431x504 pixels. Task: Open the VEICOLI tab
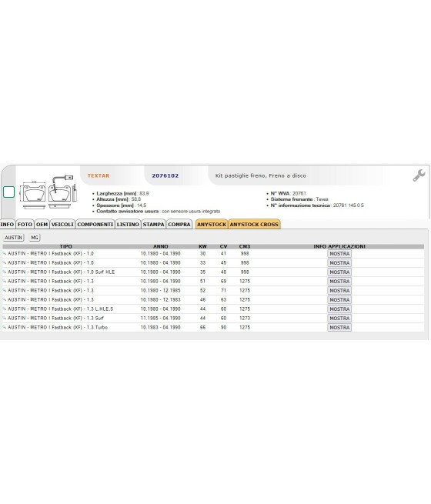pos(62,225)
